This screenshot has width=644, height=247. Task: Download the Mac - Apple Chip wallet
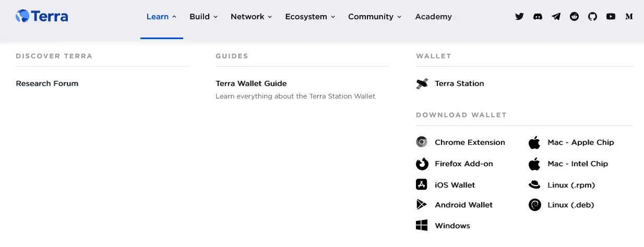[x=571, y=142]
